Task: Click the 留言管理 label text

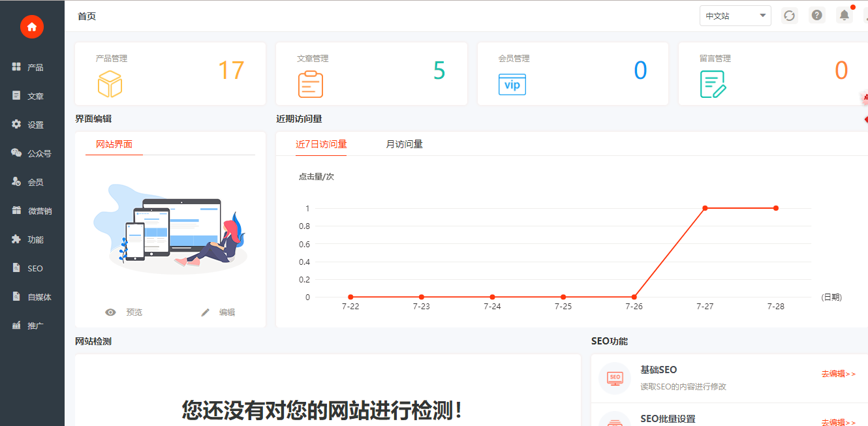Action: tap(715, 58)
